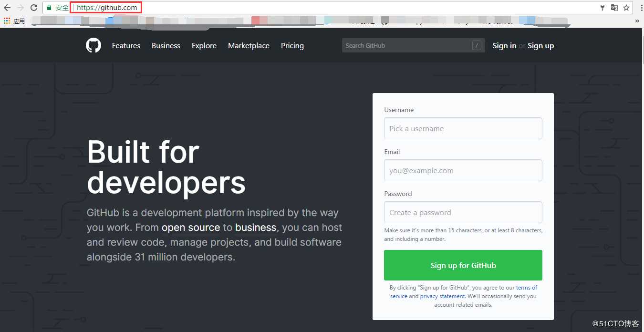Reload the page with refresh icon
644x332 pixels.
click(34, 8)
